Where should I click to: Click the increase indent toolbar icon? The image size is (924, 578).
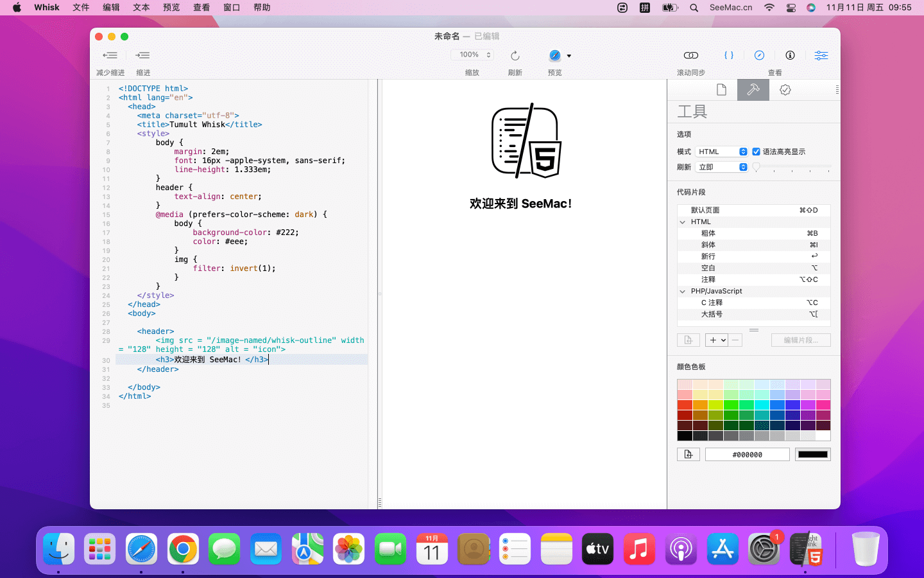click(x=142, y=56)
